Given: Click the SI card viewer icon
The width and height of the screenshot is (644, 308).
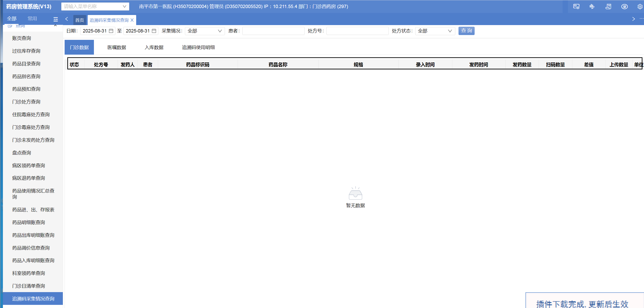Looking at the screenshot, I should (x=576, y=6).
